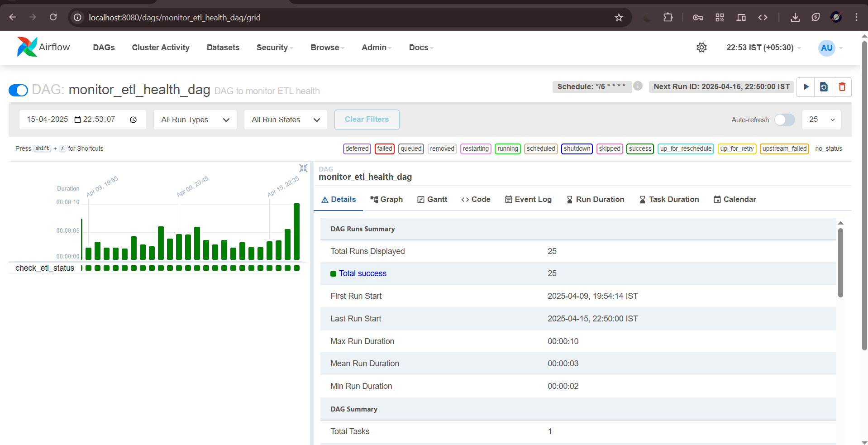Image resolution: width=868 pixels, height=445 pixels.
Task: Open the AU user account menu
Action: [827, 48]
